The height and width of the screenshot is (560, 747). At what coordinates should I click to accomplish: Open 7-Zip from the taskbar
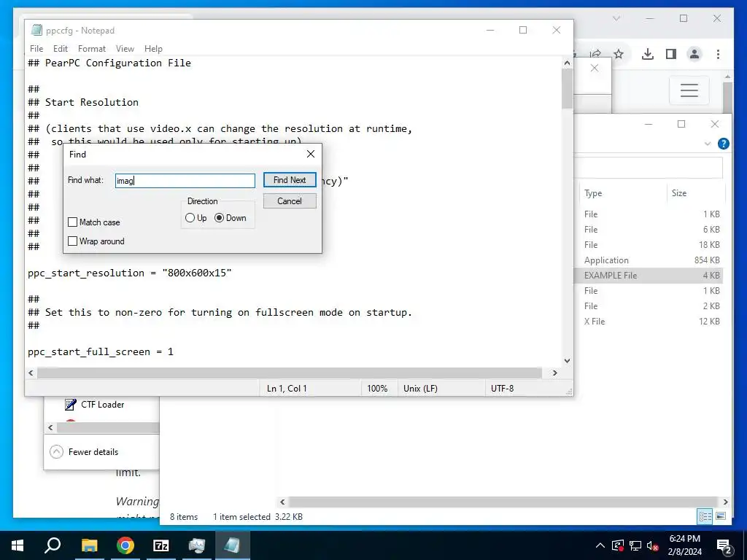[161, 545]
